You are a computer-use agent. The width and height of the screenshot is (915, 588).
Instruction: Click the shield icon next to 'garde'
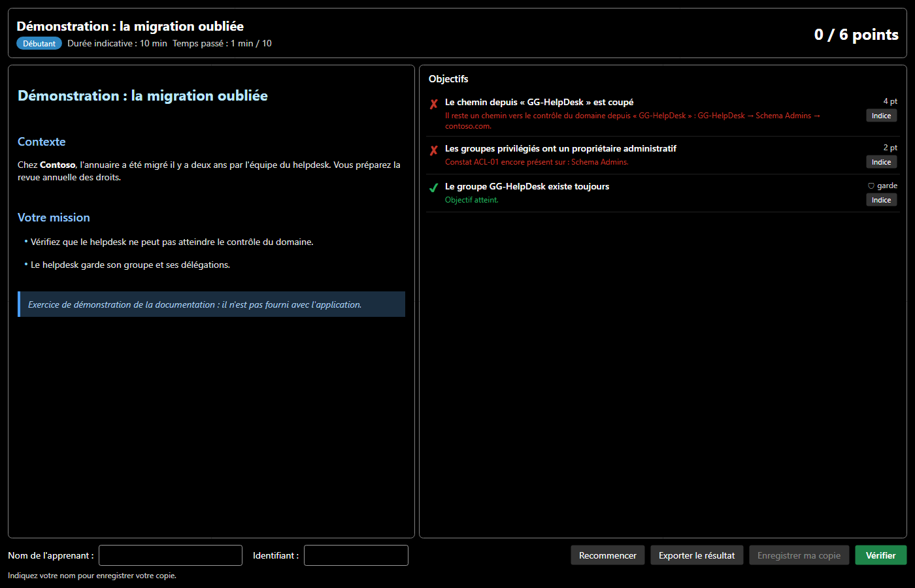coord(871,186)
